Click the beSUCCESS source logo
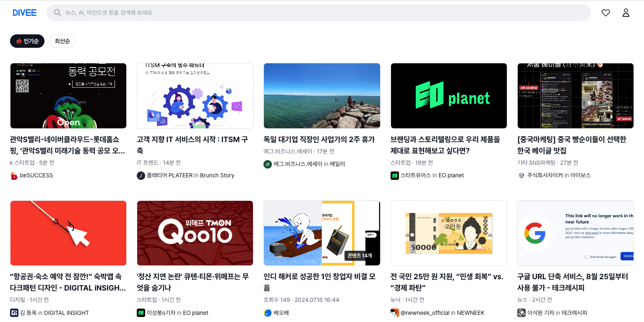 point(14,176)
